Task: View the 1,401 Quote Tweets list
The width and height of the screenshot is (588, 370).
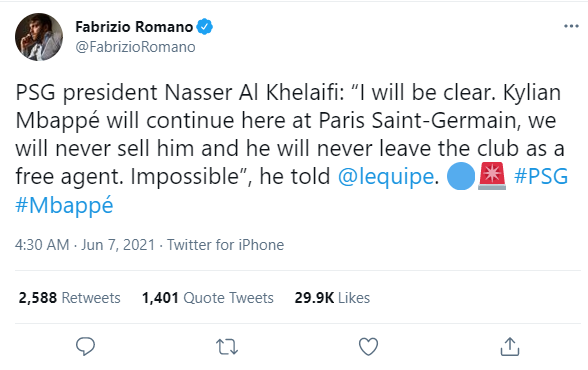Action: pos(208,298)
